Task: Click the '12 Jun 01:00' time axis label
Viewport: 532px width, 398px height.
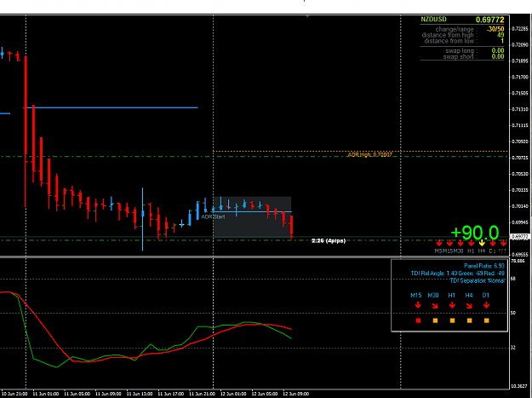Action: [x=233, y=394]
